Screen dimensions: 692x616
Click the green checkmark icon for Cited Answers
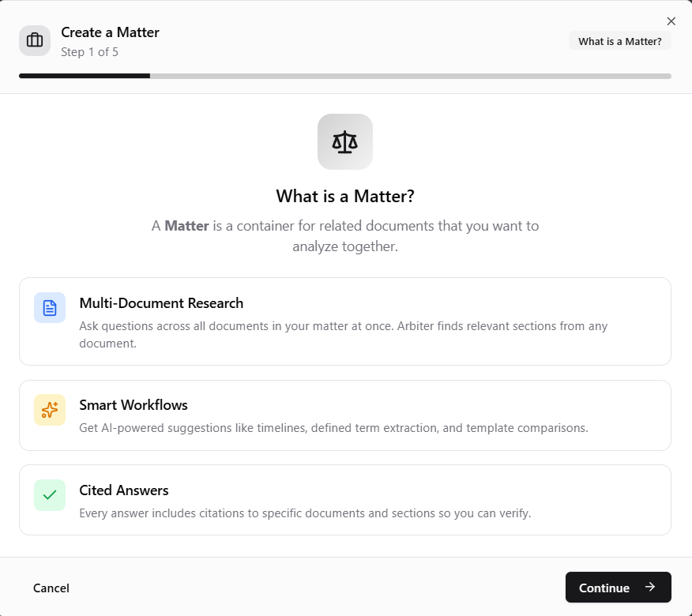coord(50,494)
